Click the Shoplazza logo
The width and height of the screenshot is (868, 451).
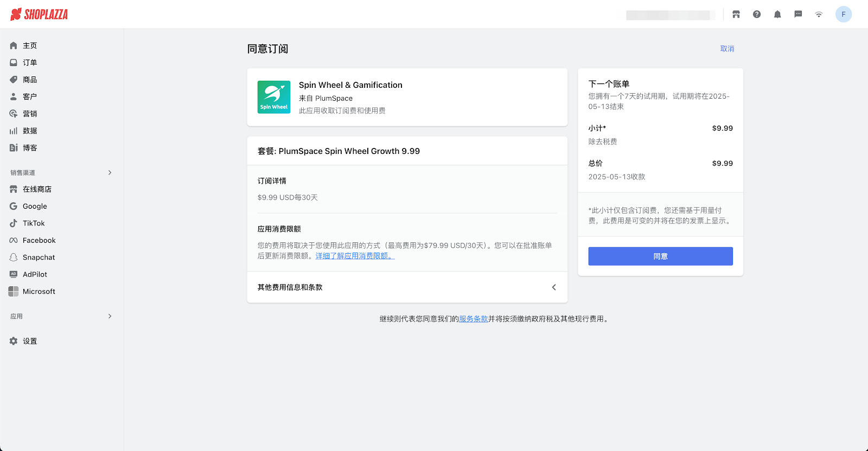coord(39,15)
